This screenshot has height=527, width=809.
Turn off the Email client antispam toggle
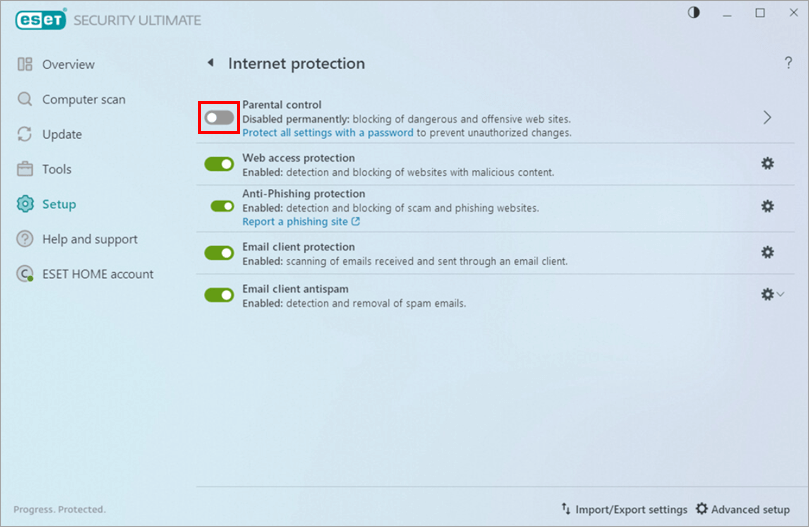click(219, 295)
